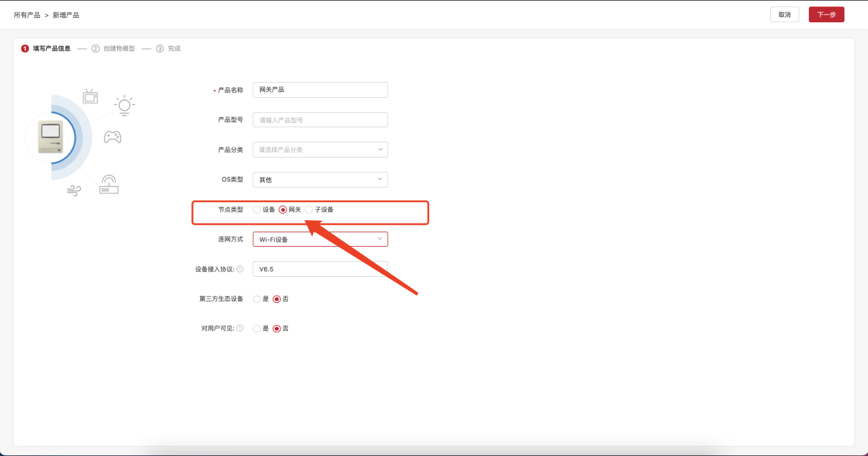
Task: Go to 所有产品 breadcrumb
Action: point(27,14)
